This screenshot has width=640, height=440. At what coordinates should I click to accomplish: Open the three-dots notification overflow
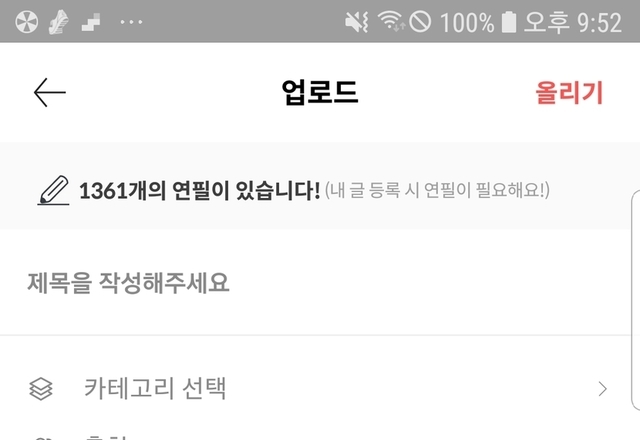(x=131, y=22)
